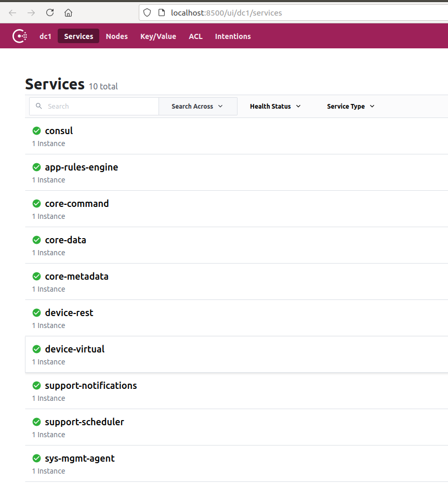Open the support-notifications service
This screenshot has height=484, width=448.
[x=91, y=386]
